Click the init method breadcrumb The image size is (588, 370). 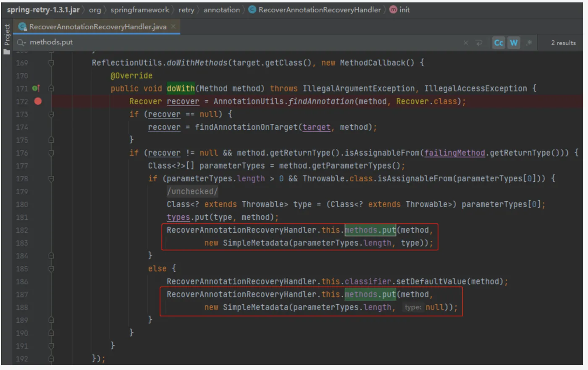[x=399, y=10]
